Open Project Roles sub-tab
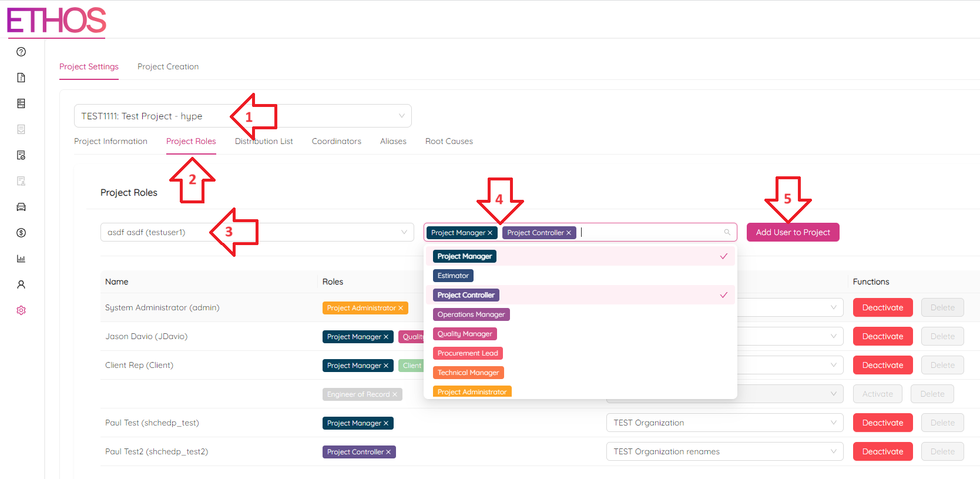The image size is (980, 479). click(x=191, y=141)
